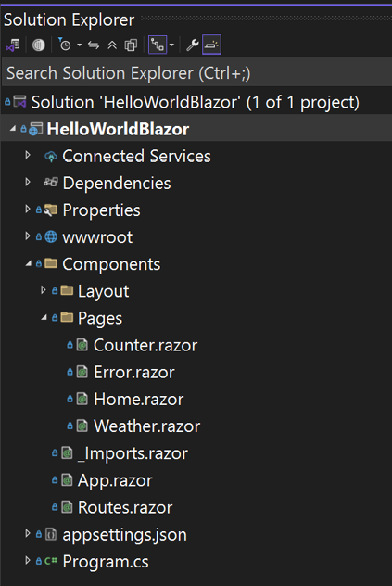Click the App.razor file icon
Image resolution: width=392 pixels, height=586 pixels.
pos(67,480)
